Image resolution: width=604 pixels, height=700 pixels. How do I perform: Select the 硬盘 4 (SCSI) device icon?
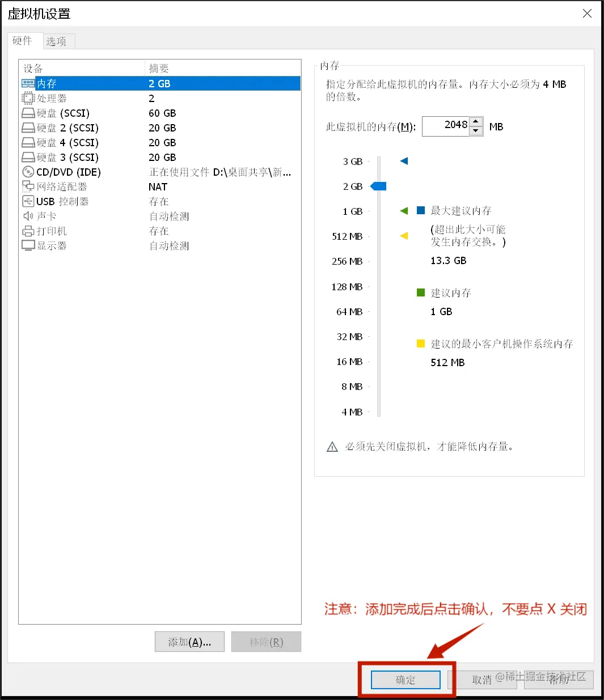pos(28,142)
